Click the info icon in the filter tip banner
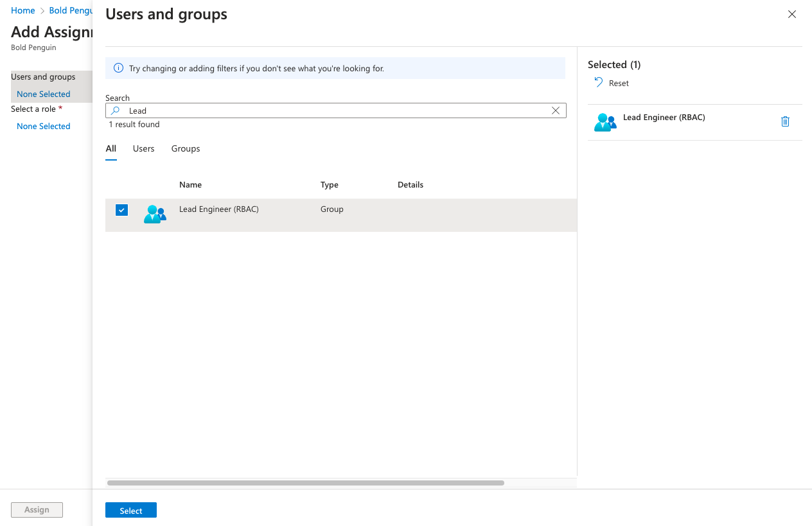Viewport: 812px width, 526px height. [x=118, y=68]
